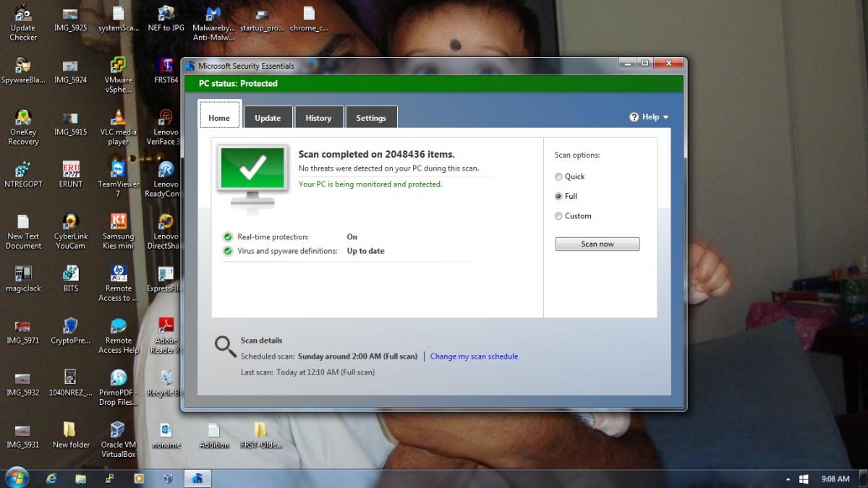868x488 pixels.
Task: Switch to the Update tab
Action: [268, 117]
